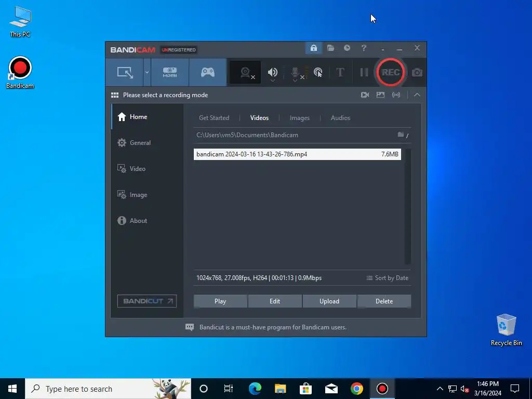Viewport: 532px width, 399px height.
Task: Click the UNREGISTERED badge
Action: (x=179, y=50)
